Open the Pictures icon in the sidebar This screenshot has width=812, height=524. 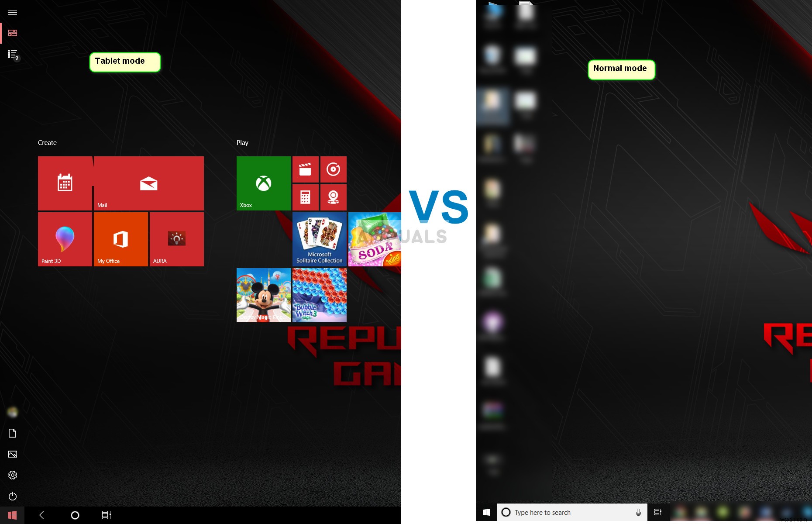[x=12, y=454]
